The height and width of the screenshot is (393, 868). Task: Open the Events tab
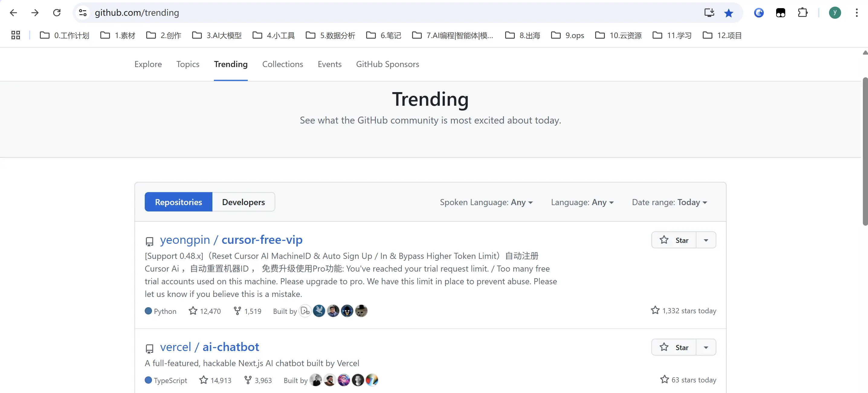(330, 64)
